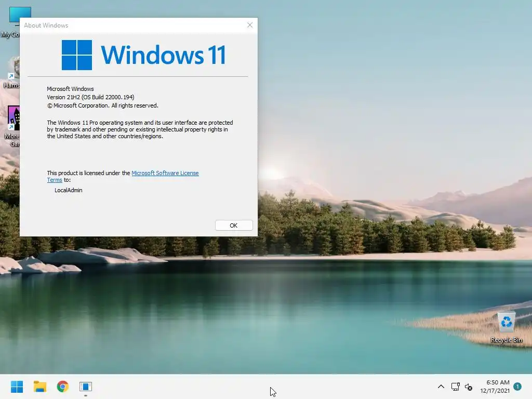Click the muted volume tray icon
This screenshot has height=399, width=532.
469,387
